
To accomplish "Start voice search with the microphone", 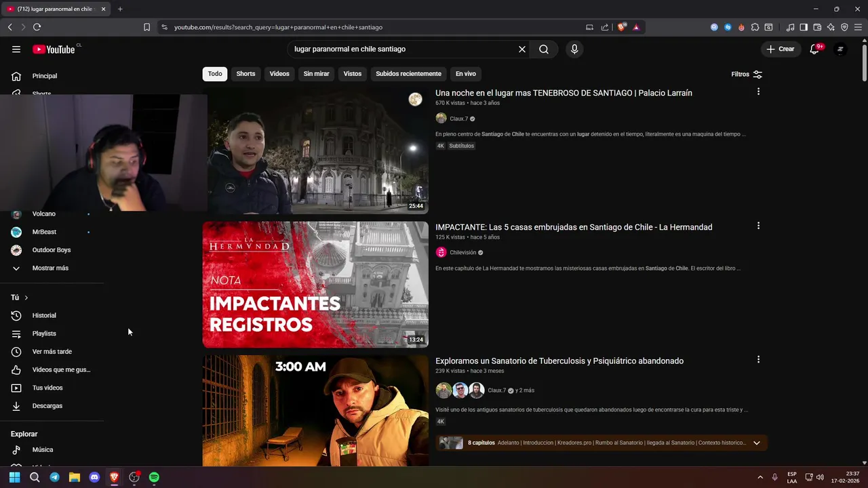I will 574,49.
